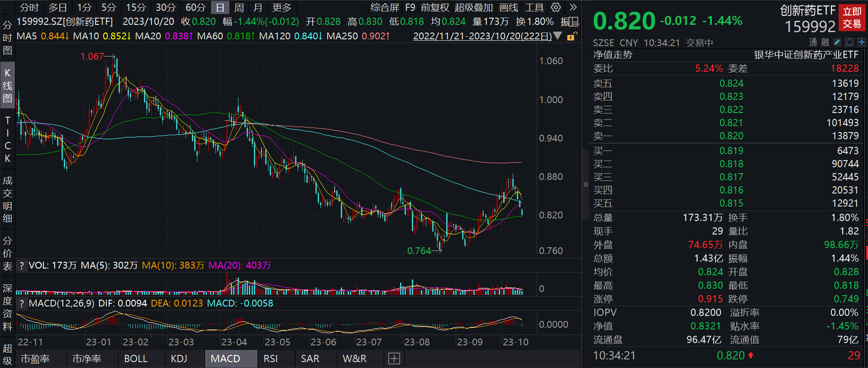Image resolution: width=868 pixels, height=368 pixels.
Task: Select the 周 weekly period tab
Action: click(239, 8)
